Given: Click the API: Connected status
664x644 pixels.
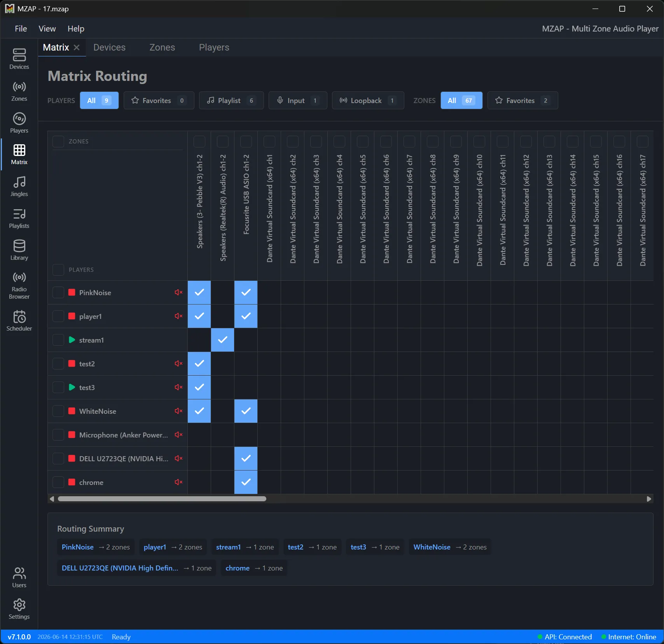Looking at the screenshot, I should [x=564, y=637].
